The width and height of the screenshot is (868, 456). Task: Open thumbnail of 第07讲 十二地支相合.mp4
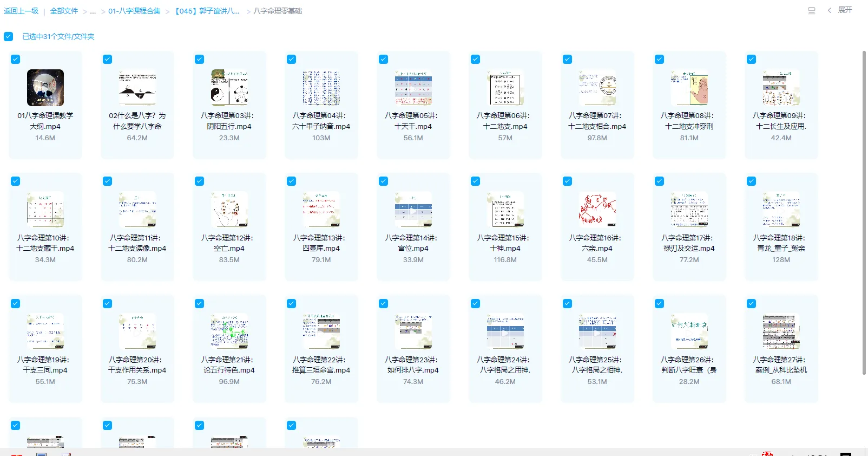(x=597, y=88)
